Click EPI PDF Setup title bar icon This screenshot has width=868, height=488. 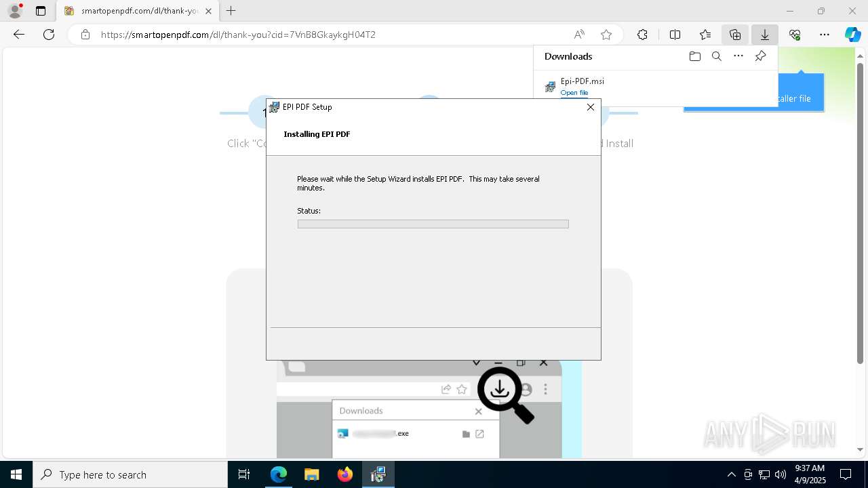tap(274, 107)
